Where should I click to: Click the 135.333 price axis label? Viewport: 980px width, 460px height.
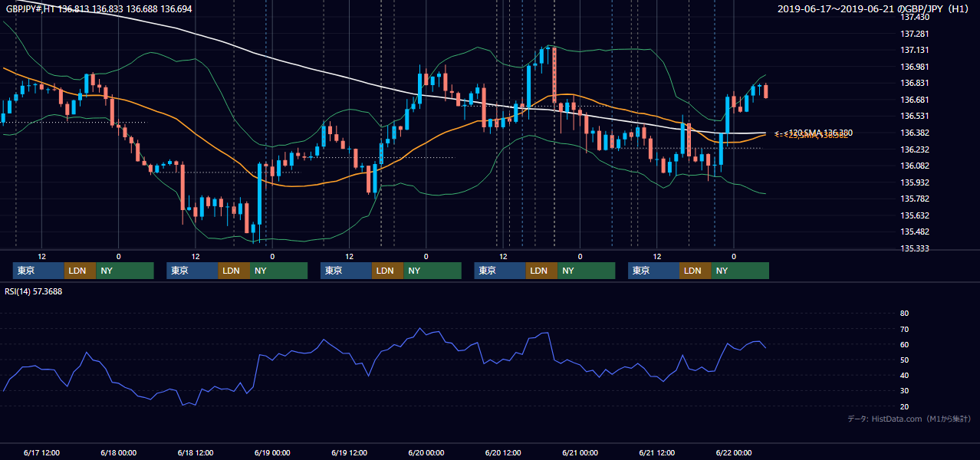[916, 248]
